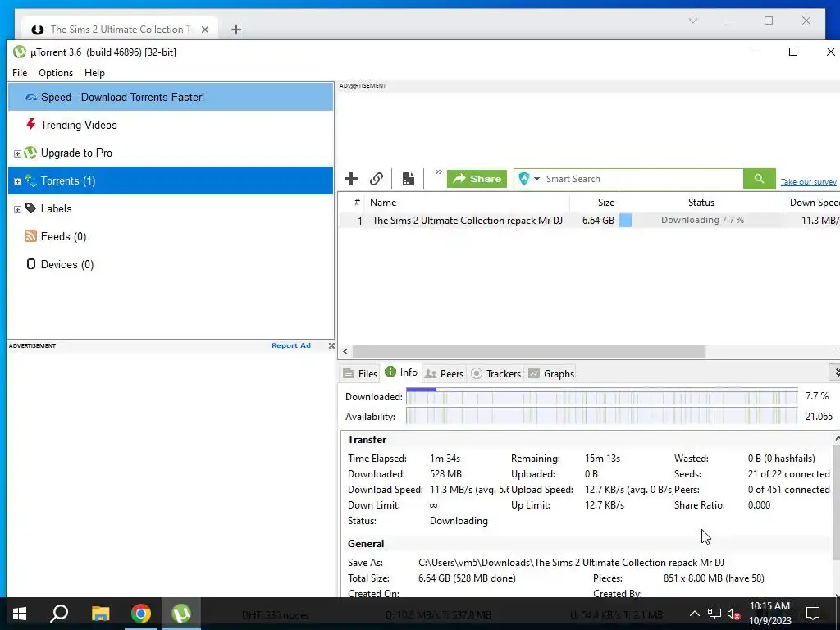Image resolution: width=840 pixels, height=630 pixels.
Task: Switch to the Info tab
Action: [x=401, y=372]
